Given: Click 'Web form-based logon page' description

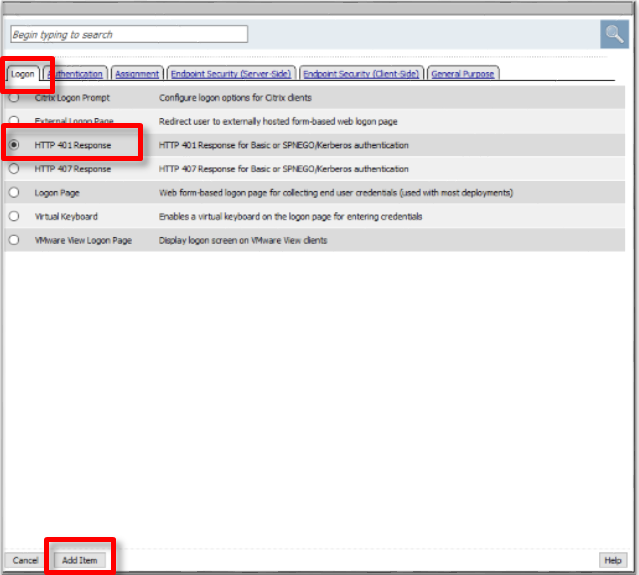Looking at the screenshot, I should click(x=336, y=193).
